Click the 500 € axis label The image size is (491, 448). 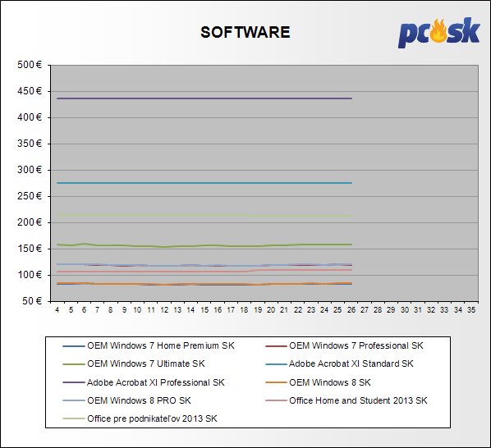pos(30,65)
